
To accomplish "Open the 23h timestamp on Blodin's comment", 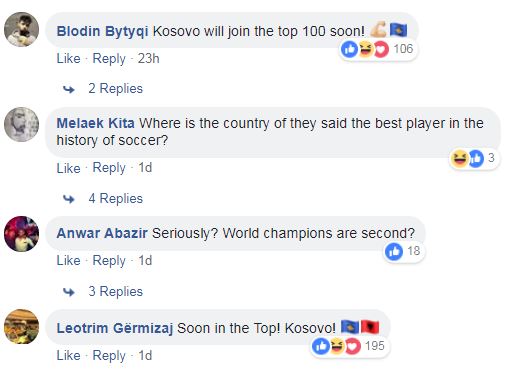I will 148,59.
